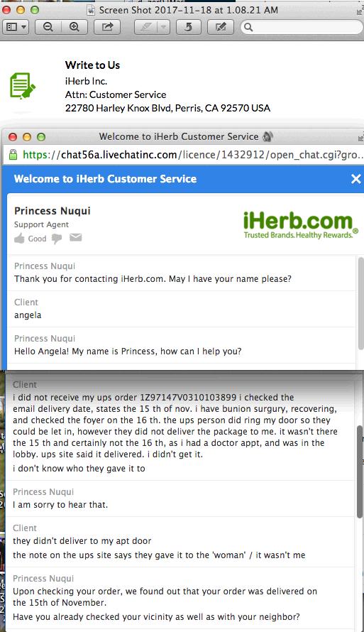Viewport: 364px width, 632px height.
Task: Click into the Preview search field
Action: (x=302, y=27)
